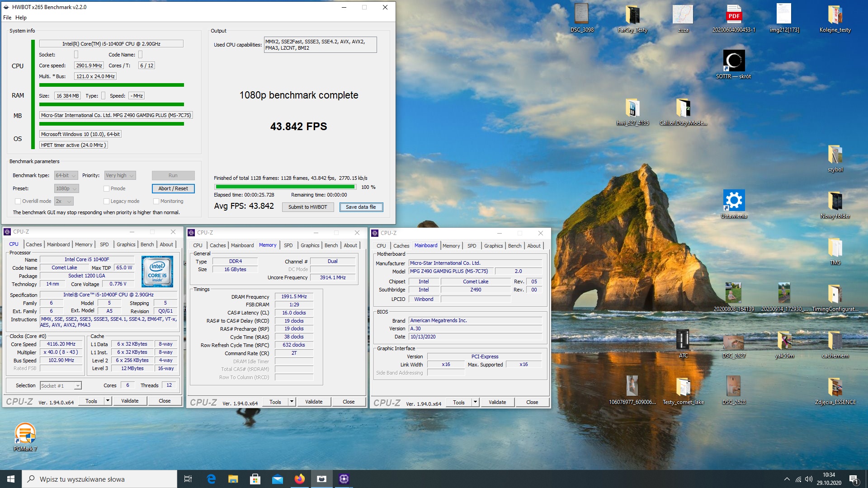
Task: Open the notification center icon
Action: pyautogui.click(x=854, y=479)
